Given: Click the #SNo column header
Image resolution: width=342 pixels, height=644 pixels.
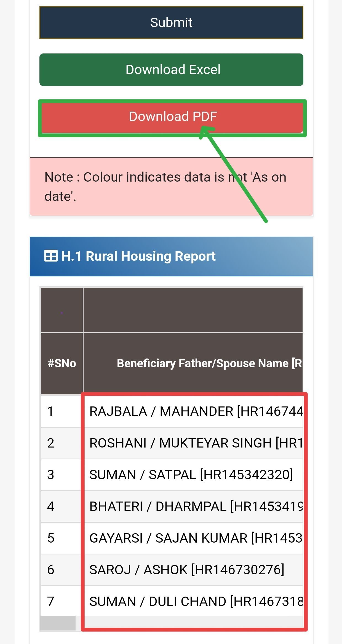Looking at the screenshot, I should [62, 363].
